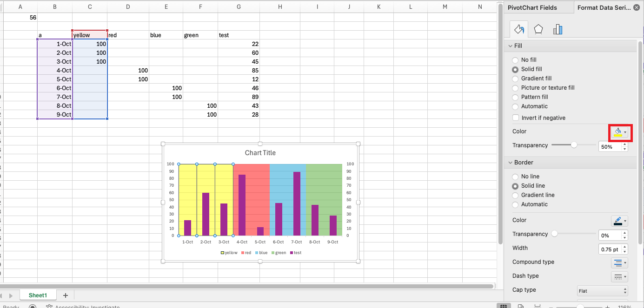Open the border color dropdown arrow
644x308 pixels.
(625, 221)
